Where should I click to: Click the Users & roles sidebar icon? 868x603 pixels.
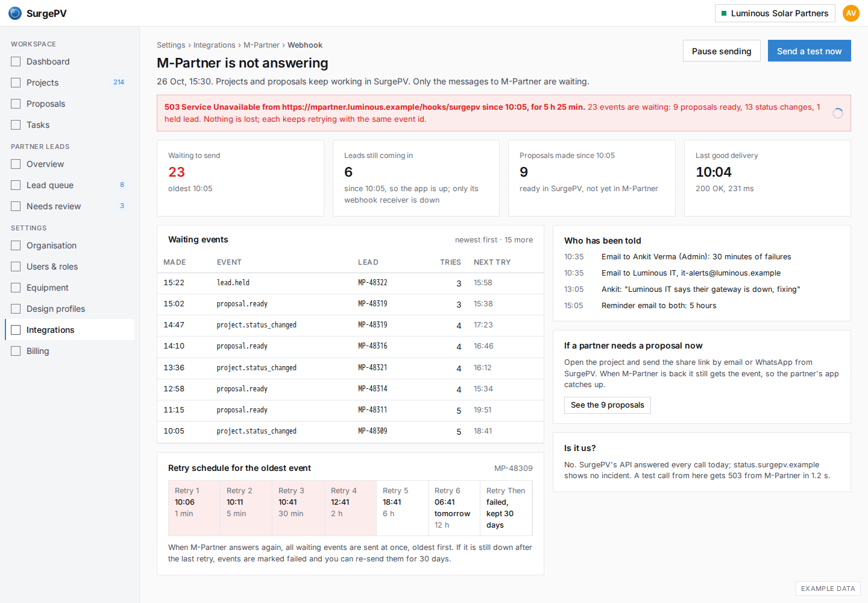click(x=16, y=267)
